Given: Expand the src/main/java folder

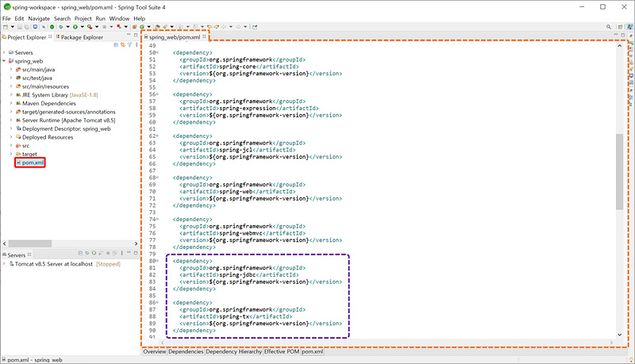Looking at the screenshot, I should coord(11,70).
